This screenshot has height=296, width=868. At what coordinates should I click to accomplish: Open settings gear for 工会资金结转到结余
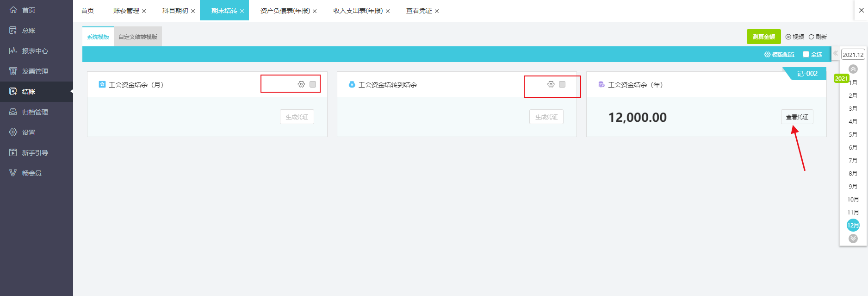coord(551,84)
